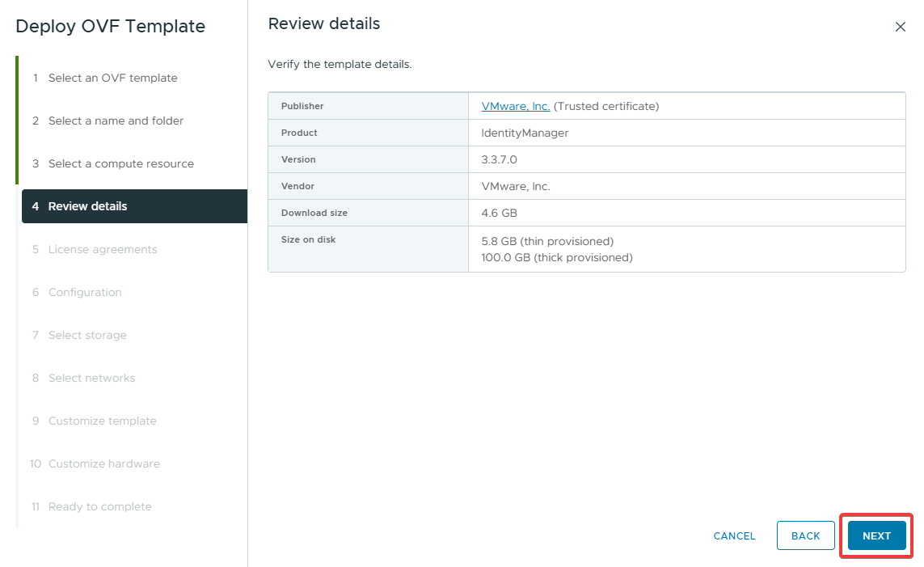This screenshot has width=924, height=567.
Task: Go to step 1 Select an OVF template
Action: coord(112,78)
